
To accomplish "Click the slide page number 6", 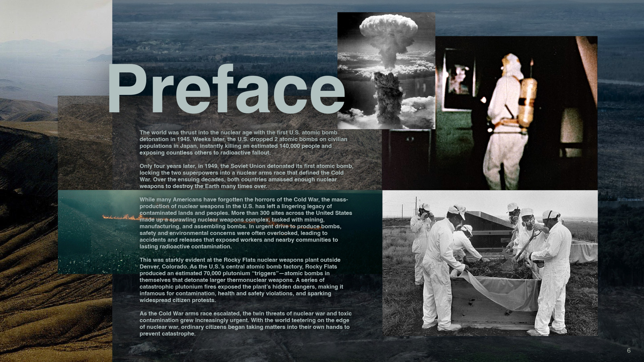I will (x=629, y=351).
